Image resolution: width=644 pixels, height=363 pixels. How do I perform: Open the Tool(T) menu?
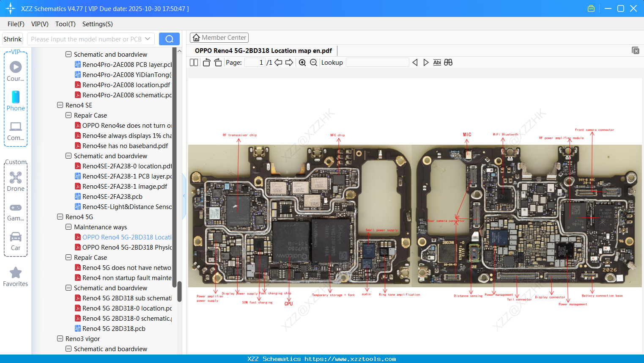click(x=65, y=24)
